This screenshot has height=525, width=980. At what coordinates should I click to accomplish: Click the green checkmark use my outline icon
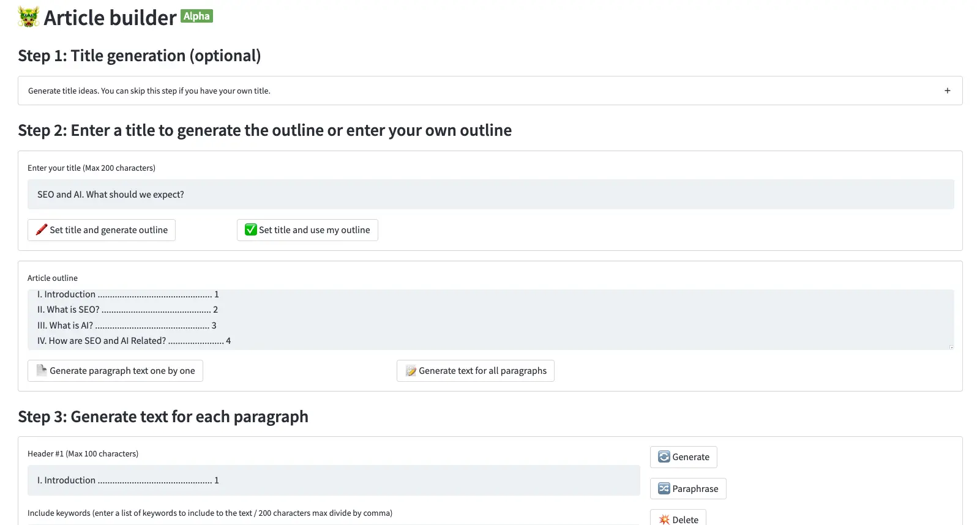[x=250, y=230]
